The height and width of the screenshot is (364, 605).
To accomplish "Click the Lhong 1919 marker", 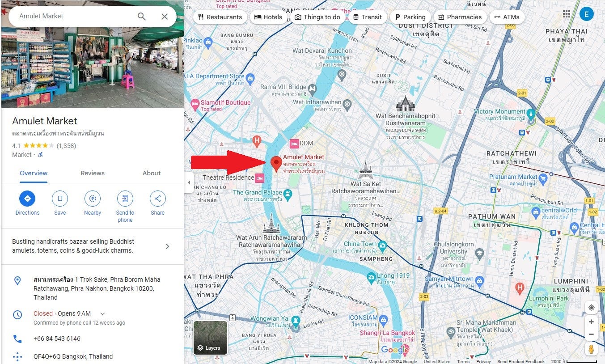I will [371, 279].
